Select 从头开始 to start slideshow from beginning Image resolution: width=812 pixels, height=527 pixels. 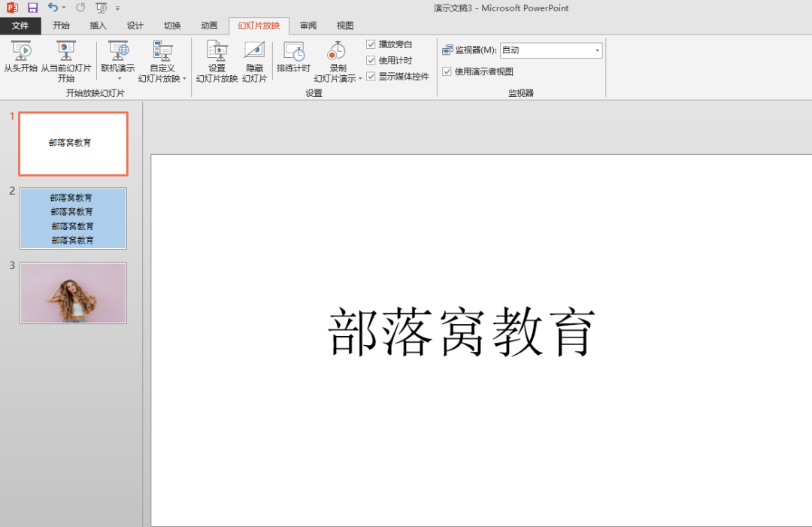coord(22,60)
